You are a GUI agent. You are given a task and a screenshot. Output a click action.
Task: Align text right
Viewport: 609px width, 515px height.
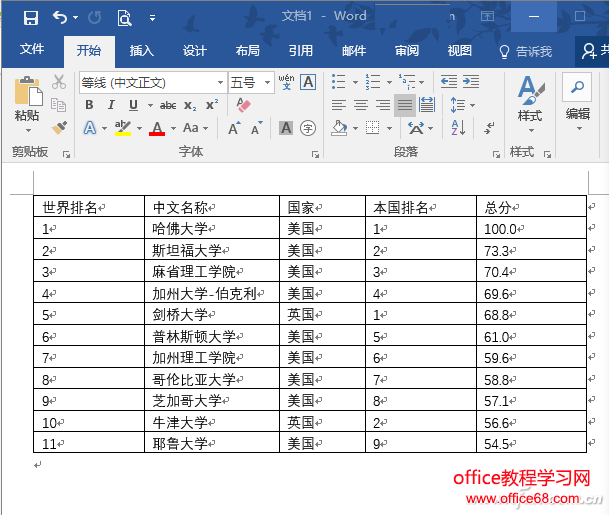tap(383, 105)
